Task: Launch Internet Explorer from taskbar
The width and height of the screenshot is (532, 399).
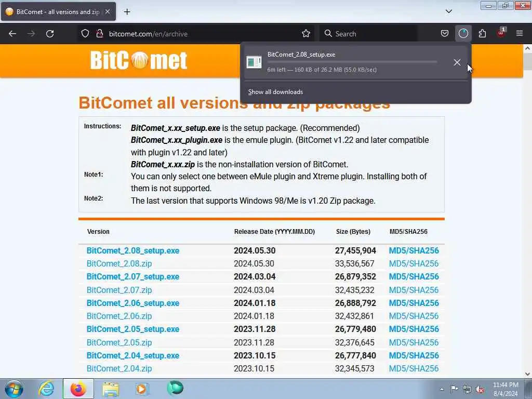Action: [x=46, y=389]
